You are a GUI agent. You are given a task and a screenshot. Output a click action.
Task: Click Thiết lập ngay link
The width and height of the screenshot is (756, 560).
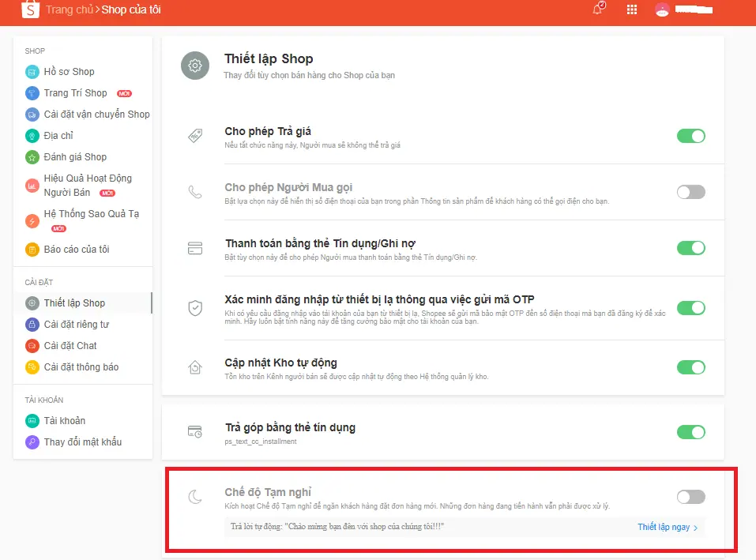(x=664, y=527)
